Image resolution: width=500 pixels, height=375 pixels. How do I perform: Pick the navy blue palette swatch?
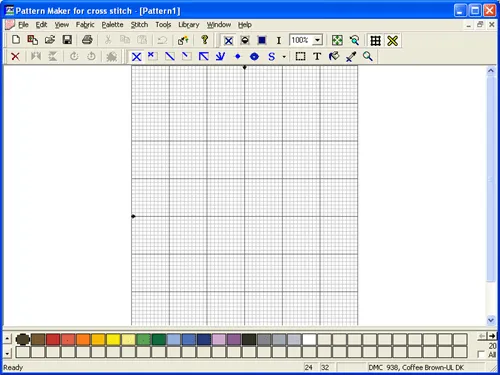pyautogui.click(x=204, y=339)
